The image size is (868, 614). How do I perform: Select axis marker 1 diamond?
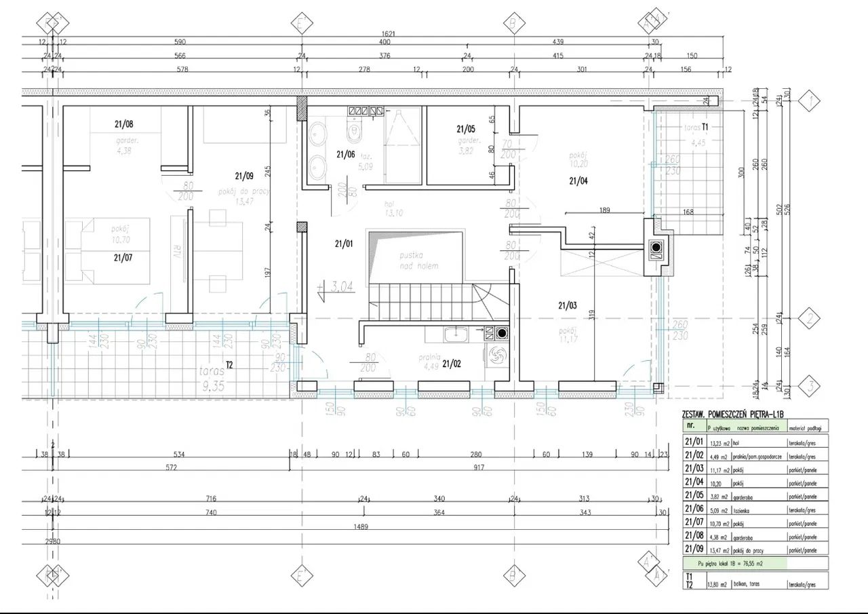coord(809,102)
